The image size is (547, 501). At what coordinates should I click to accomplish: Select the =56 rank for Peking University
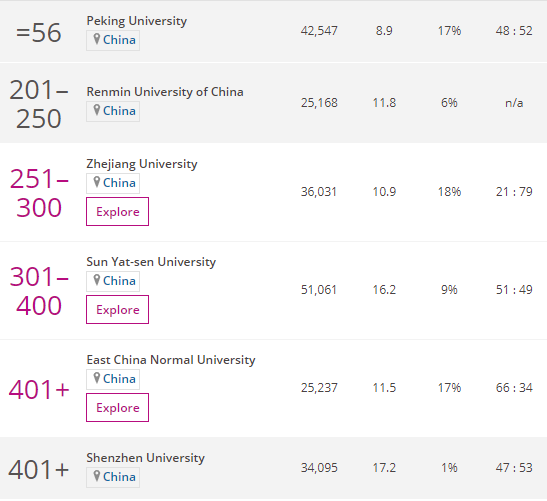click(x=39, y=33)
